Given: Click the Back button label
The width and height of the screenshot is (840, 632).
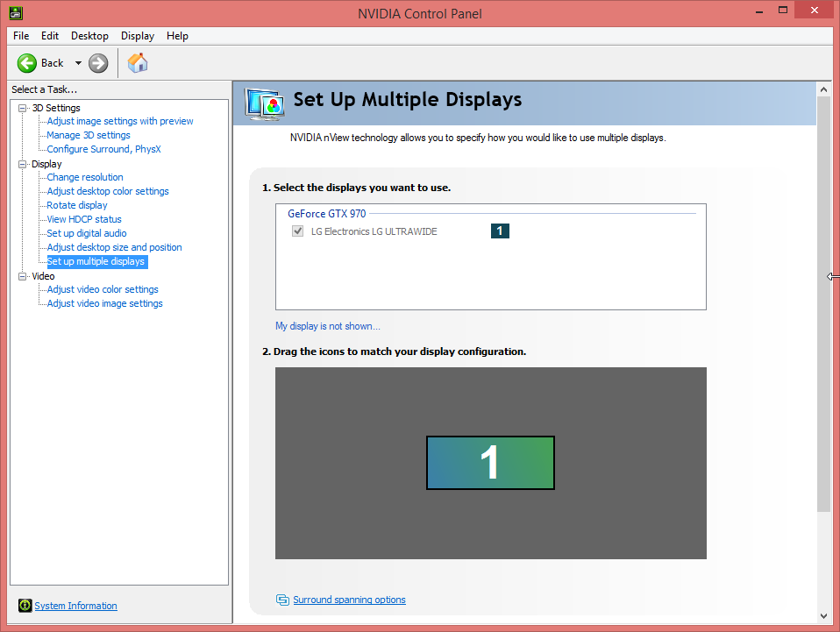Looking at the screenshot, I should click(52, 63).
